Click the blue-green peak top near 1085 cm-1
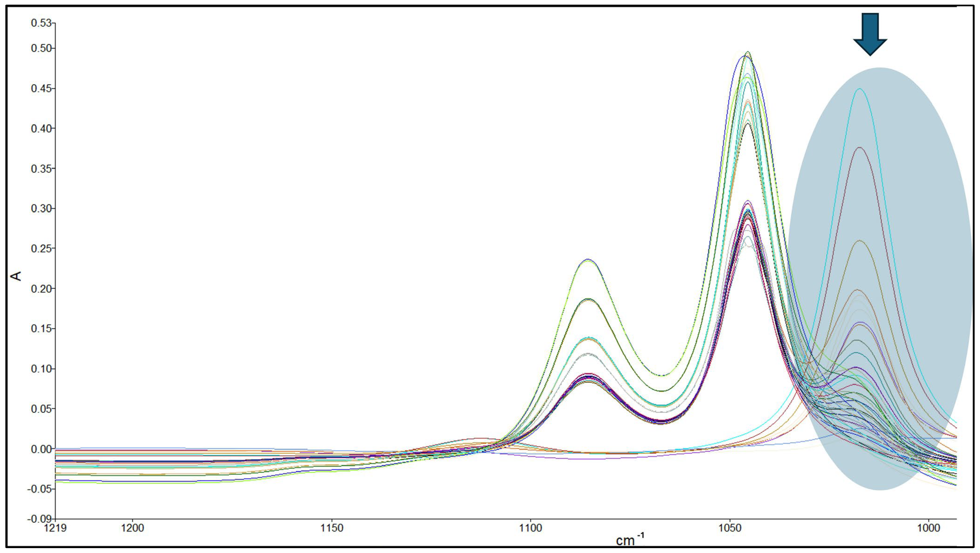This screenshot has height=553, width=980. click(588, 260)
